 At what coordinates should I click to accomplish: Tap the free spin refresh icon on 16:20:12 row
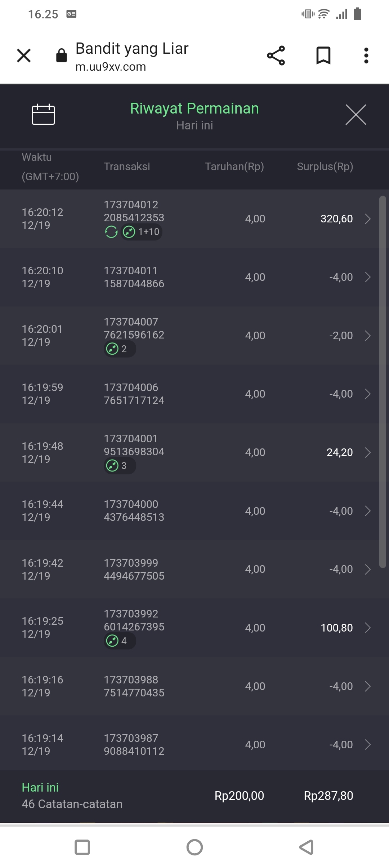coord(111,232)
